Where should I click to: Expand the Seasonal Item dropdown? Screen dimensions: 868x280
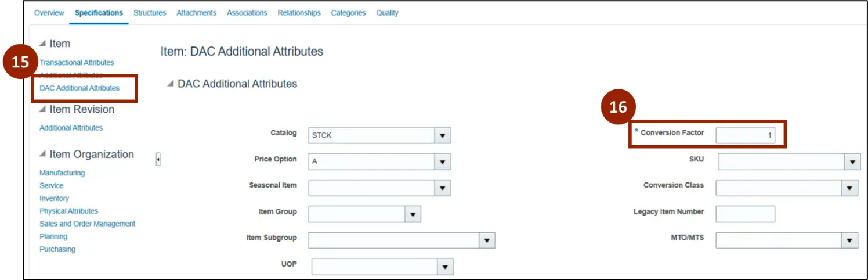click(443, 188)
